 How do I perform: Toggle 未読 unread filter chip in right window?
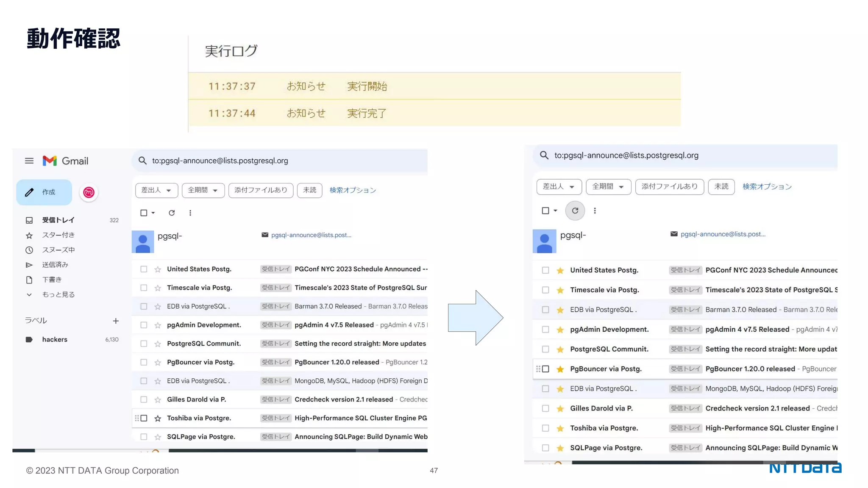point(721,186)
